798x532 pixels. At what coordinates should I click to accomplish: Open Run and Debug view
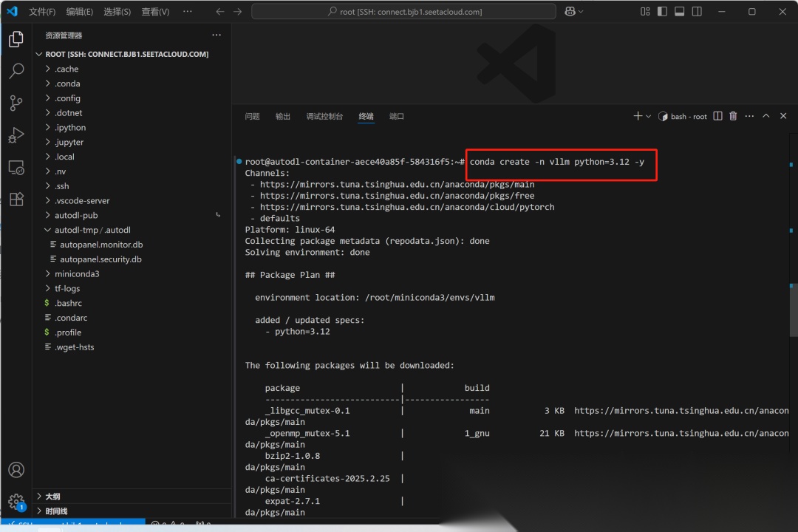pos(16,135)
